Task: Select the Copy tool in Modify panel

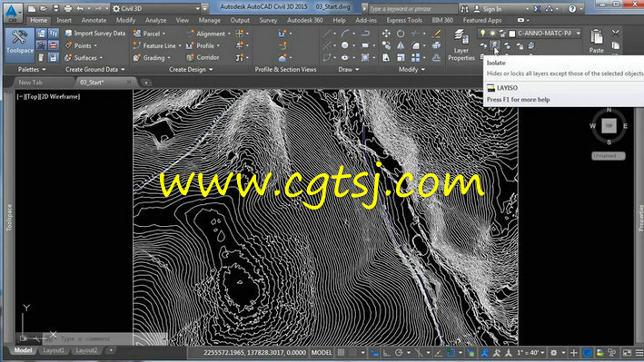Action: tap(386, 45)
